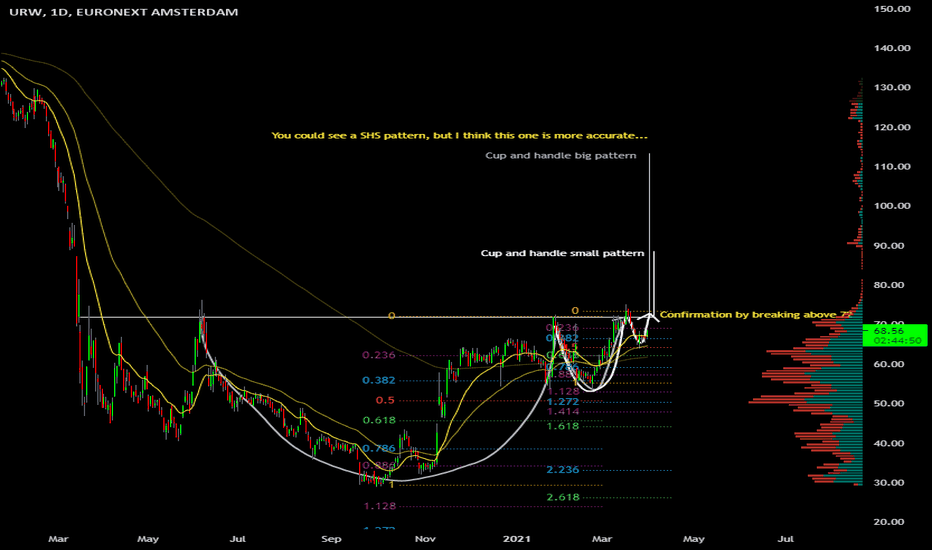
Task: Click the green 0.618 Fibonacci label near 45
Action: point(379,420)
